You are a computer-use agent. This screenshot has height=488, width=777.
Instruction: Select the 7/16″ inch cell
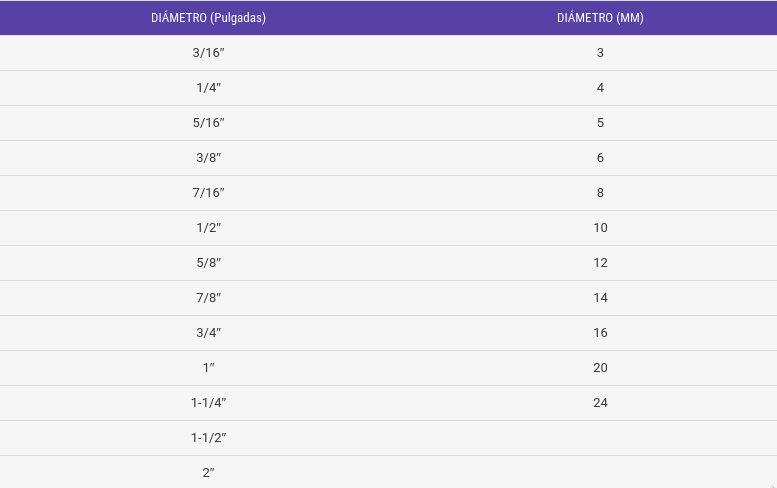point(208,193)
